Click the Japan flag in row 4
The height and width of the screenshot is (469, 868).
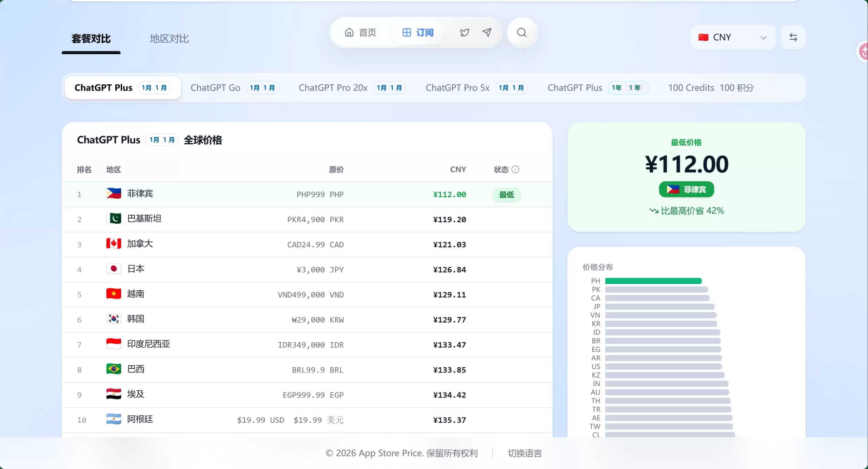114,269
